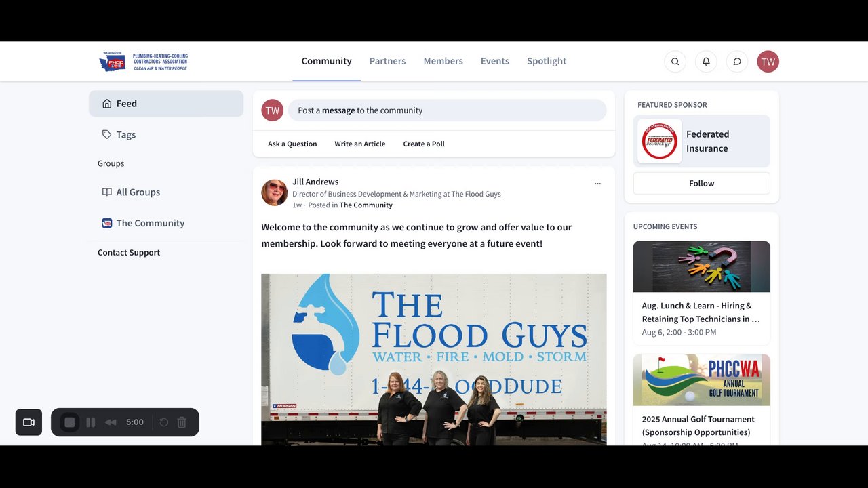Open Aug. Lunch & Learn event title
868x488 pixels.
coord(701,312)
